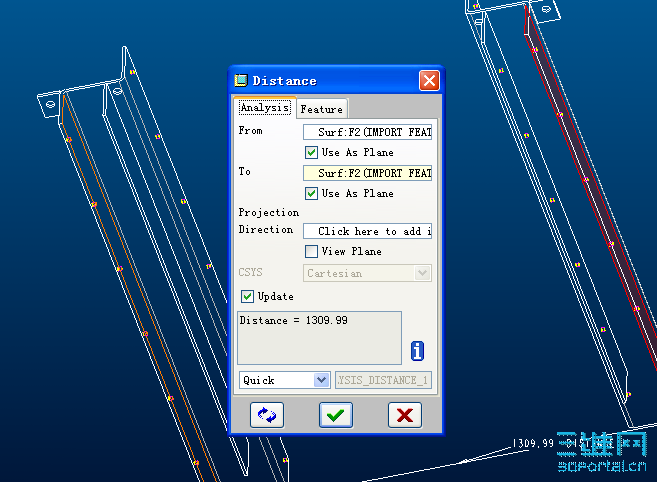Uncheck Use As Plane under To
The width and height of the screenshot is (657, 482).
311,193
